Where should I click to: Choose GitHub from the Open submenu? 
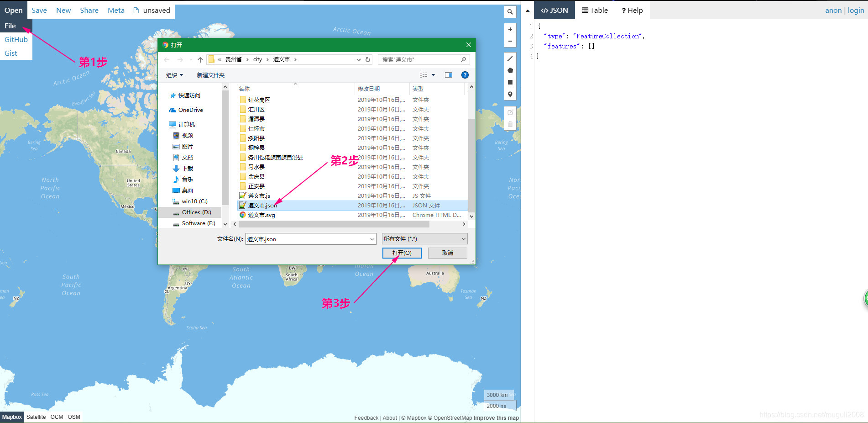pyautogui.click(x=16, y=40)
